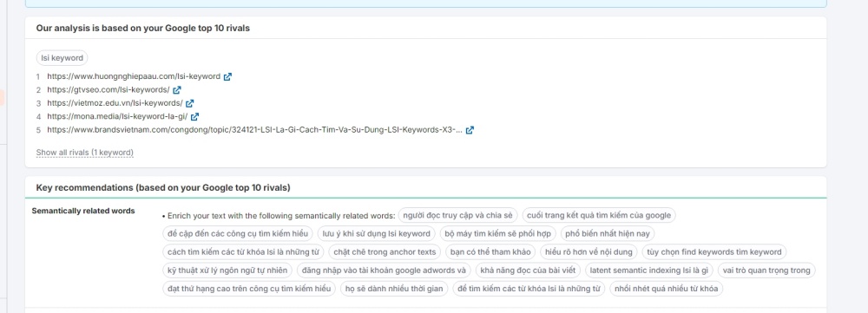This screenshot has height=313, width=868.
Task: Click 'lưu ý khi sử dụng lsi keyword' tag
Action: [377, 233]
